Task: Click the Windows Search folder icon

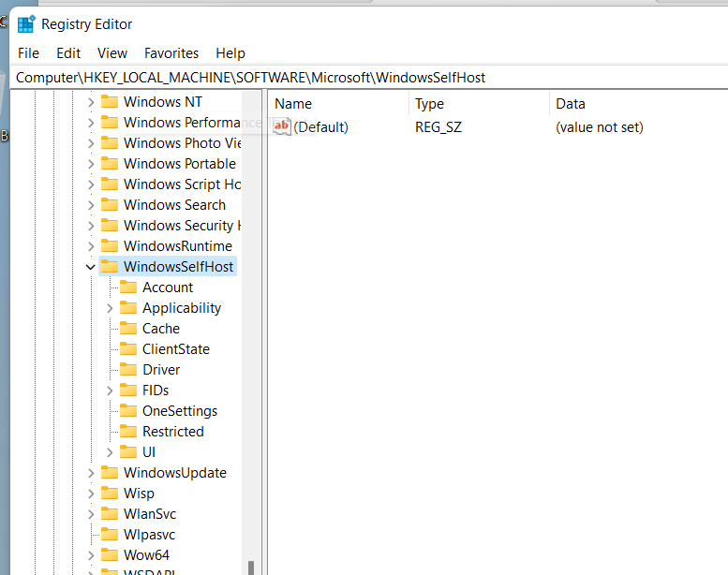Action: coord(110,205)
